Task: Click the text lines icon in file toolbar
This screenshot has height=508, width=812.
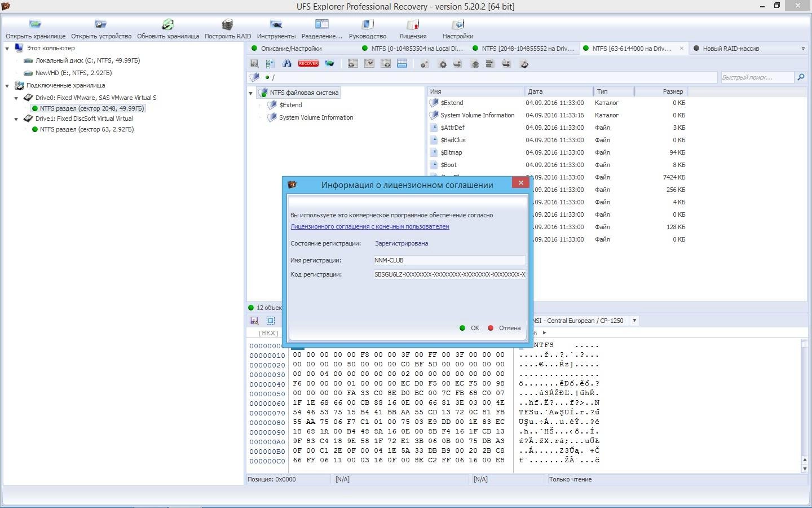Action: [489, 64]
